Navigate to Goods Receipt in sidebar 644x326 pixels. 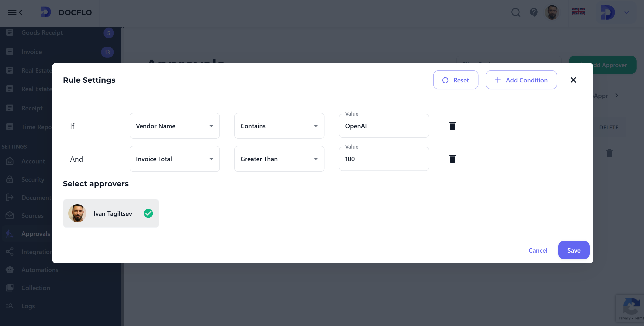[42, 33]
